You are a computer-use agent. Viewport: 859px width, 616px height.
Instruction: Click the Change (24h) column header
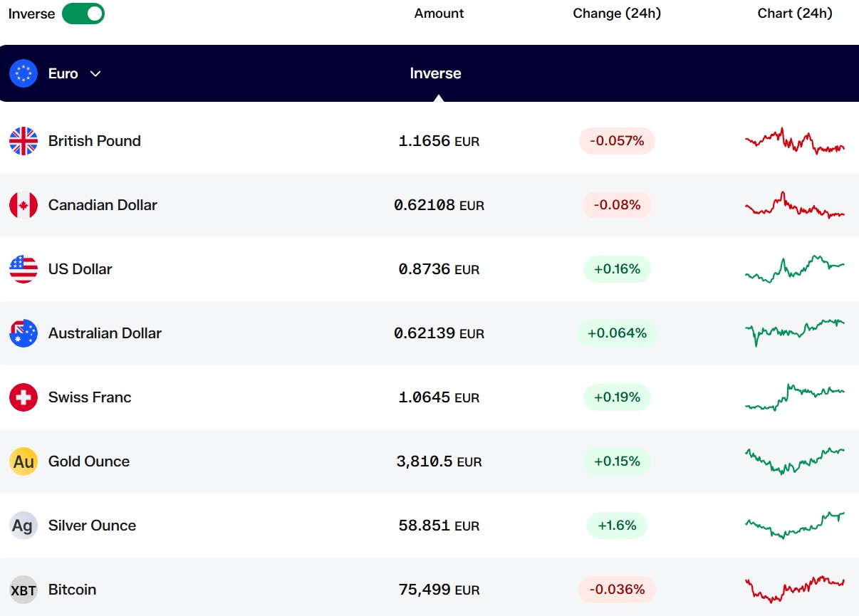point(617,14)
